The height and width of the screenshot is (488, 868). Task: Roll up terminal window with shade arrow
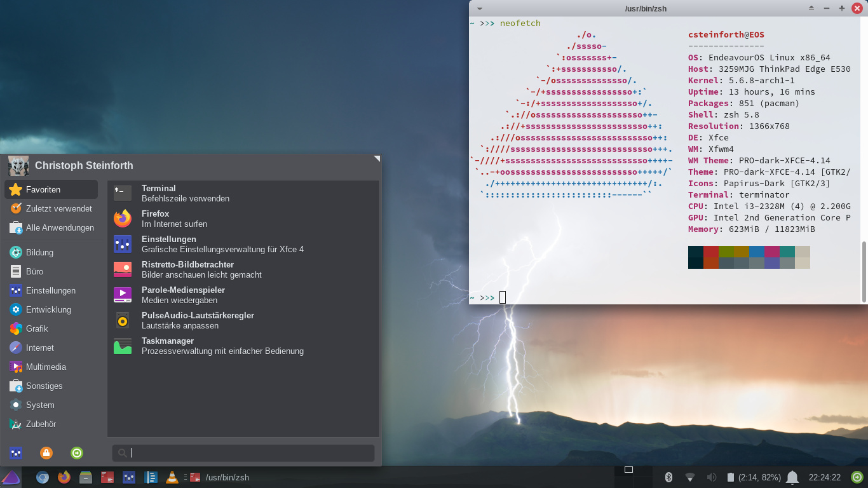click(811, 8)
